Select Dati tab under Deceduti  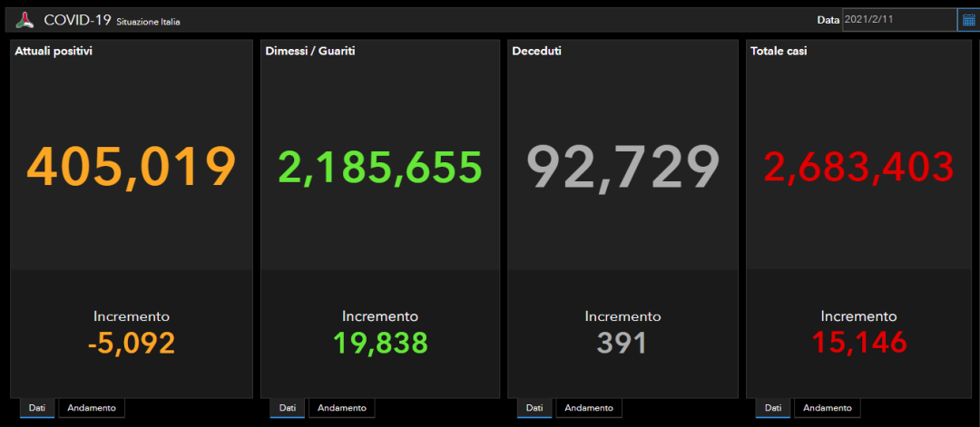click(x=534, y=408)
